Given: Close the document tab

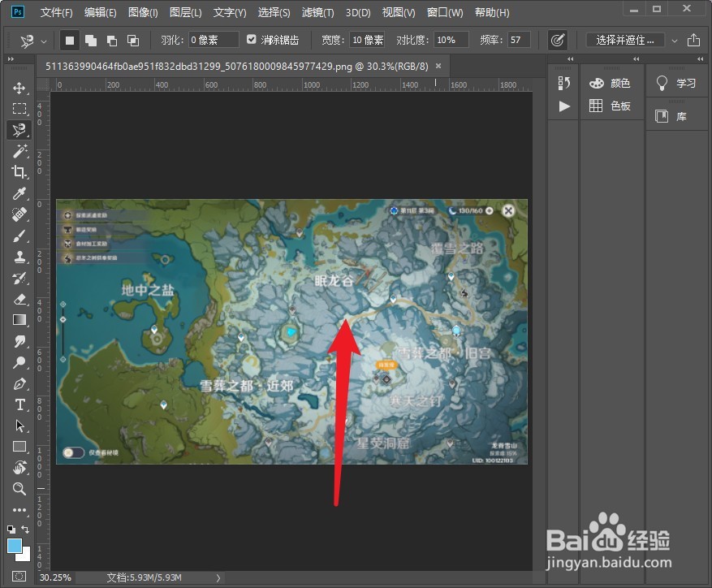Looking at the screenshot, I should (x=438, y=66).
